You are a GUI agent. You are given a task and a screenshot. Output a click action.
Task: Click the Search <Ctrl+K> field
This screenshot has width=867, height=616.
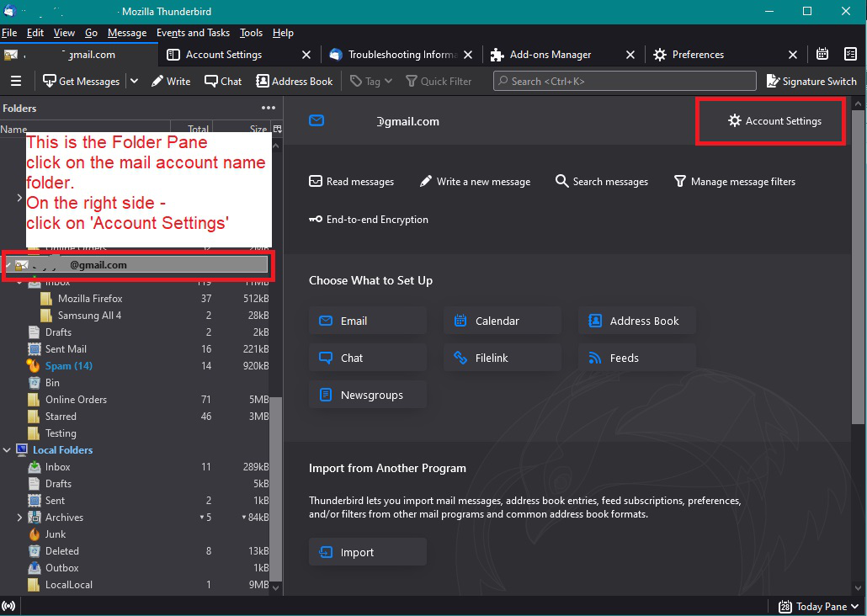click(625, 82)
